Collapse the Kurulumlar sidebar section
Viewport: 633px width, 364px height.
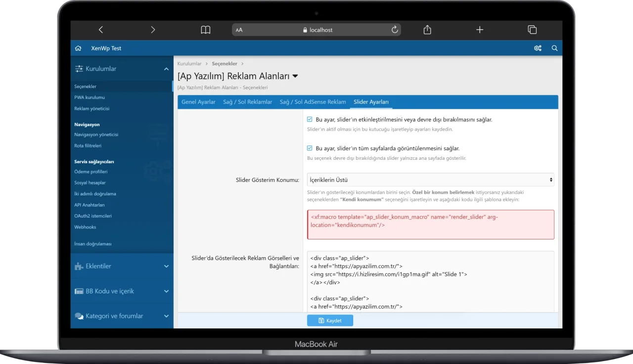pos(122,69)
